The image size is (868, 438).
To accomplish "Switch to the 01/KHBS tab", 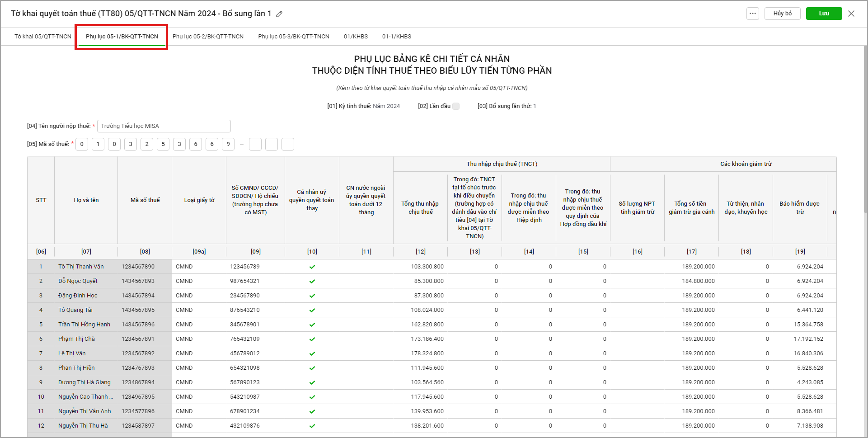I will tap(356, 37).
